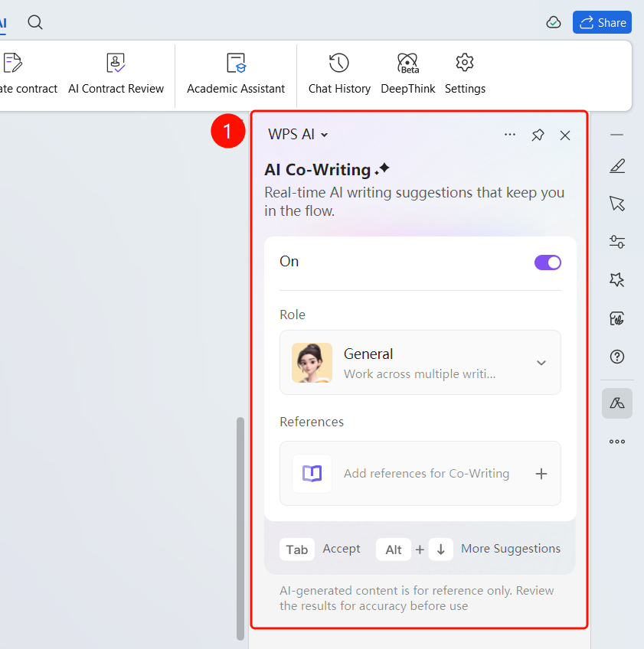Viewport: 644px width, 649px height.
Task: Click the Share button
Action: coord(602,22)
